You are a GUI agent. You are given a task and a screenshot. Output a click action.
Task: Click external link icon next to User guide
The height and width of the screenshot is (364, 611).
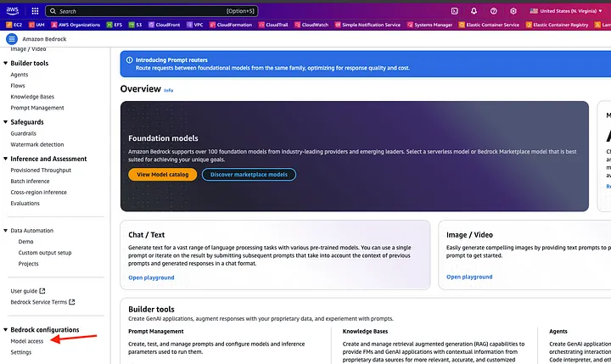pyautogui.click(x=42, y=291)
